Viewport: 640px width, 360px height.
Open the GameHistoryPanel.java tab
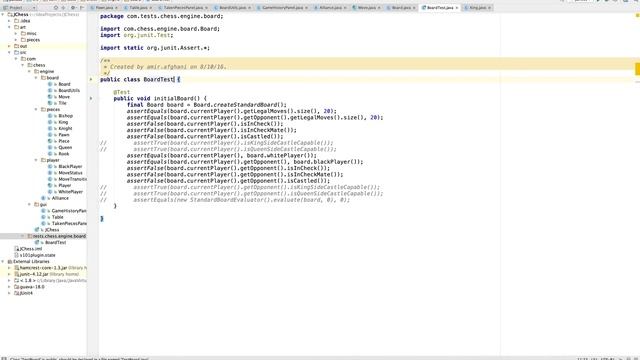coord(282,8)
